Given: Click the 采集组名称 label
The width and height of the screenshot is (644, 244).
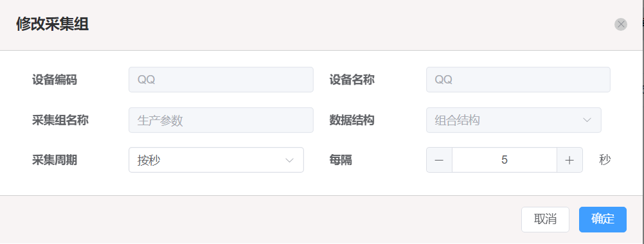Looking at the screenshot, I should click(60, 120).
